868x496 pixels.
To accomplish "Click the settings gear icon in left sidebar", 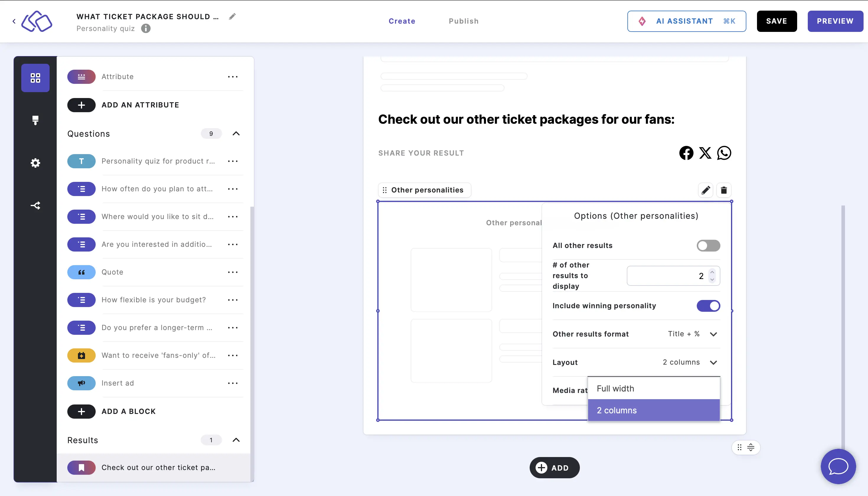I will (35, 163).
